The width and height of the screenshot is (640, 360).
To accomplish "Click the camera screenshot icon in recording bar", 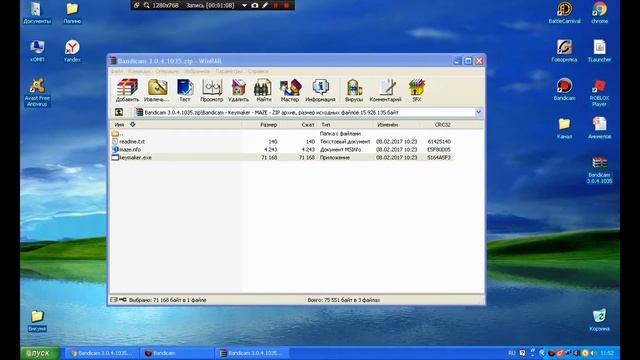I will tap(255, 5).
